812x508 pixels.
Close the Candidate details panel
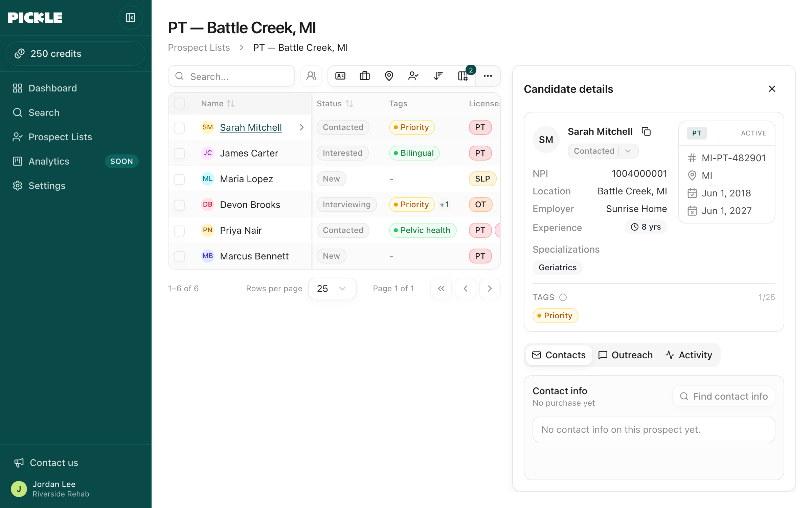tap(772, 89)
